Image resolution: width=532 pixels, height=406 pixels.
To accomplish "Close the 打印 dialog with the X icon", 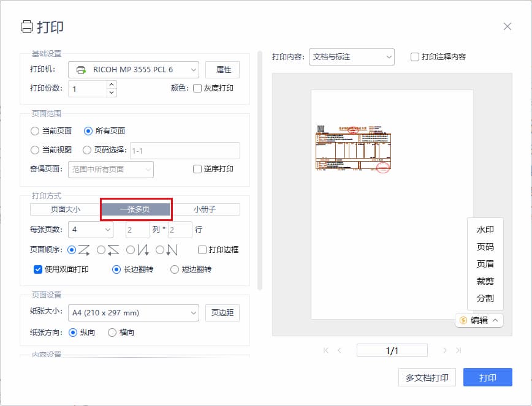I will point(507,26).
